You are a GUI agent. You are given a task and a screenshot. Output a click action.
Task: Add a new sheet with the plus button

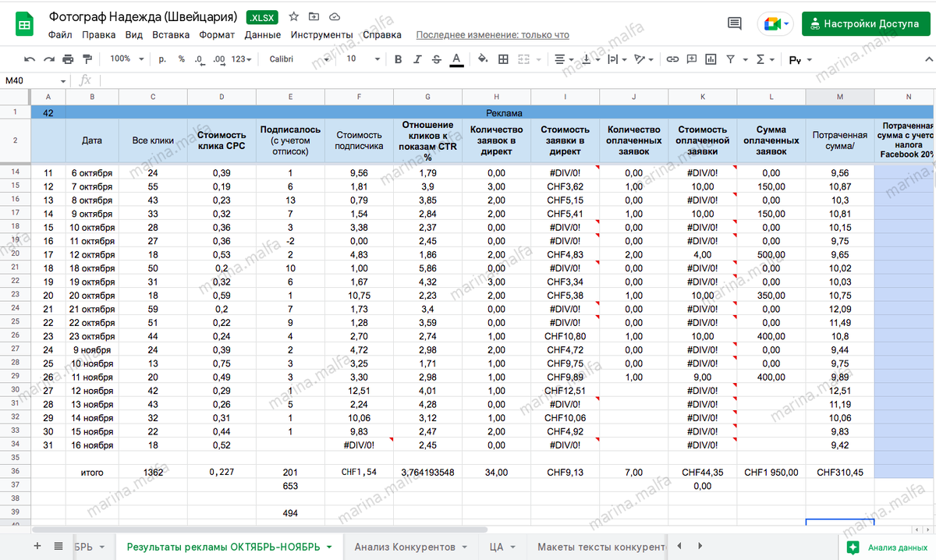pyautogui.click(x=37, y=547)
